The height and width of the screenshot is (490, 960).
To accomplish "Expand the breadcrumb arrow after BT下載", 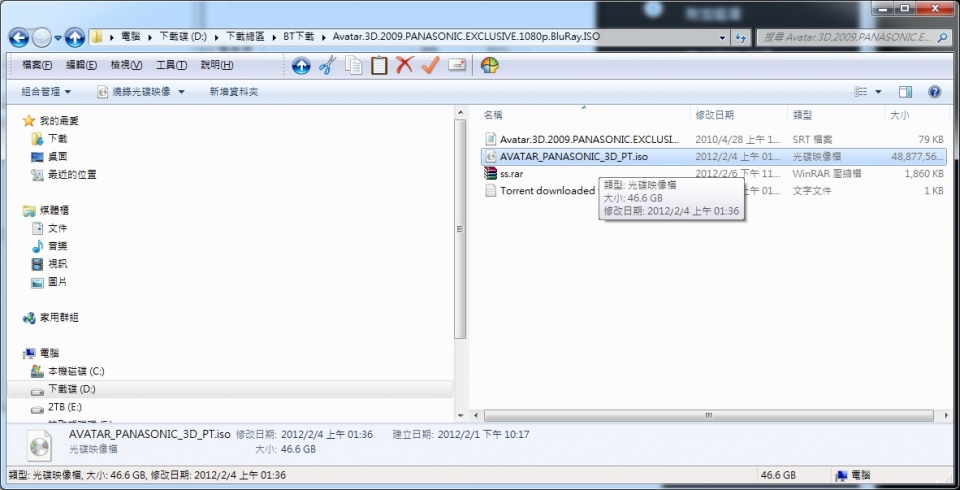I will pos(323,37).
